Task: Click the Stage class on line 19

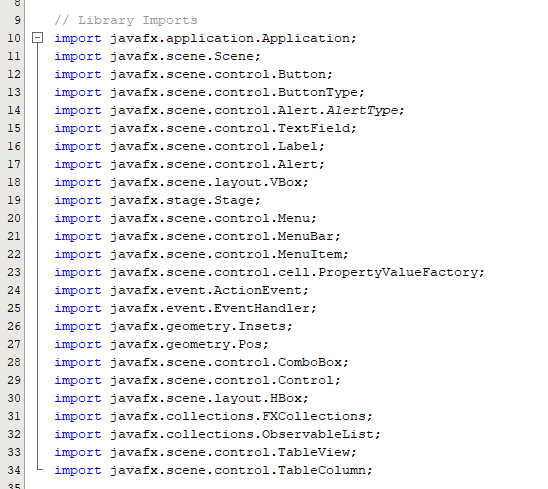Action: coord(234,201)
